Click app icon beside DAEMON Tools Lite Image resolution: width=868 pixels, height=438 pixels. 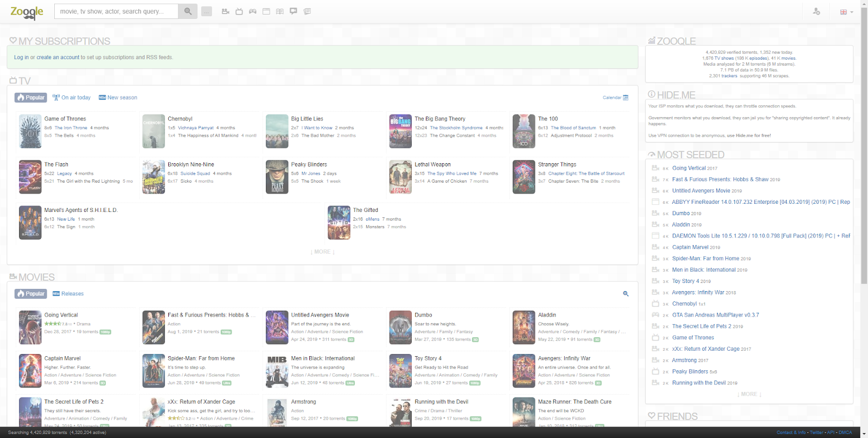[655, 236]
